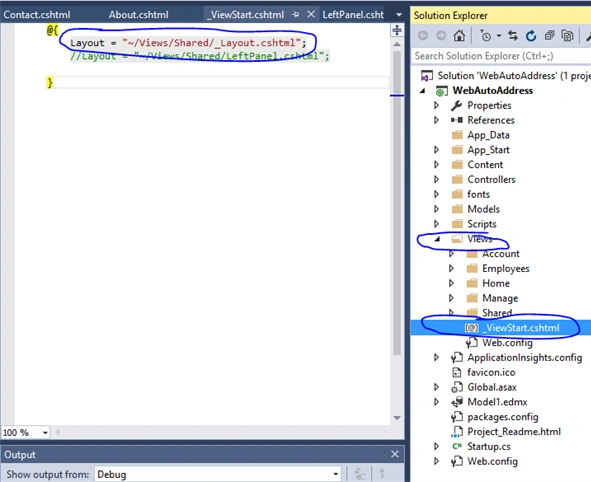Expand the Home folder under Views
Viewport: 591px width, 482px height.
[451, 283]
